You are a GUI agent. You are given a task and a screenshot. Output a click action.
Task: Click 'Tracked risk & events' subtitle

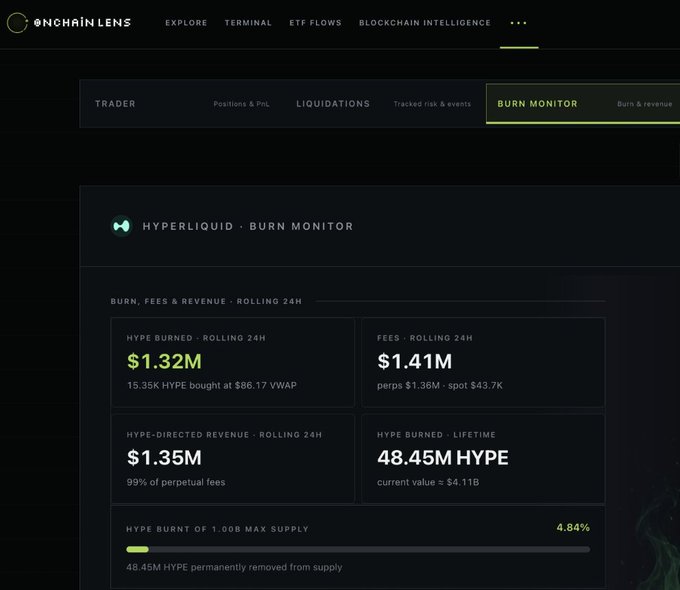pyautogui.click(x=432, y=104)
